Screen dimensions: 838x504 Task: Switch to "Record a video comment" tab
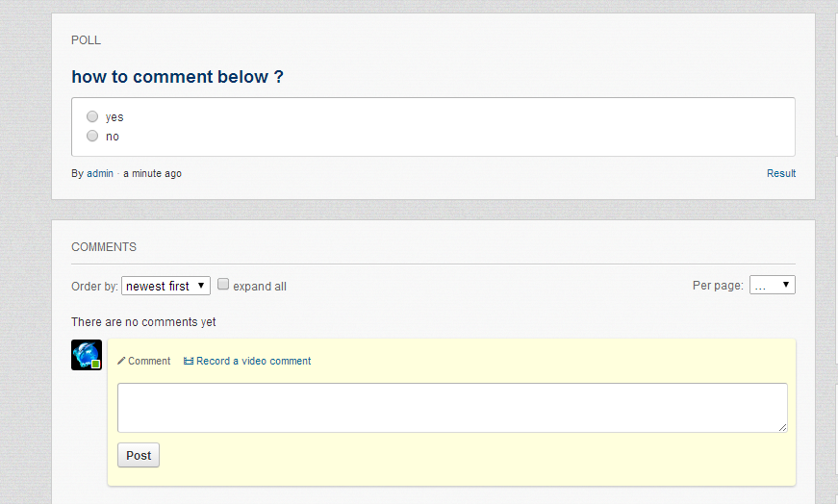point(253,362)
